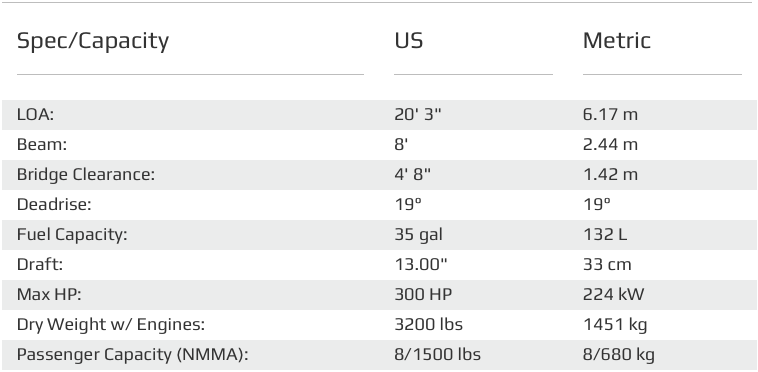Select the Deadrise row label
This screenshot has height=372, width=758.
(54, 205)
